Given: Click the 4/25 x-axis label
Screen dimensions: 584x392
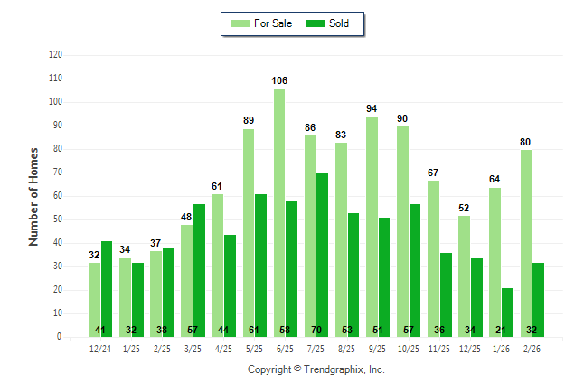Looking at the screenshot, I should (224, 349).
